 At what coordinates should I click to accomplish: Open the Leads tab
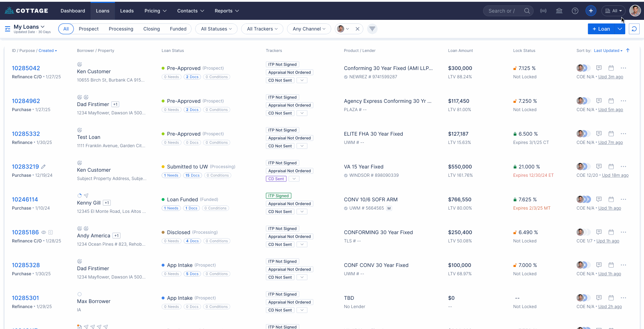click(x=127, y=11)
